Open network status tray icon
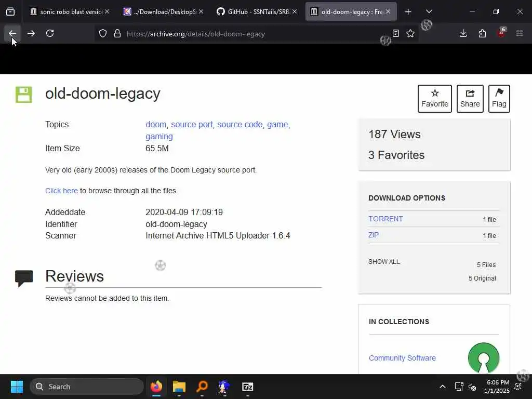Viewport: 532px width, 399px height. click(x=459, y=387)
